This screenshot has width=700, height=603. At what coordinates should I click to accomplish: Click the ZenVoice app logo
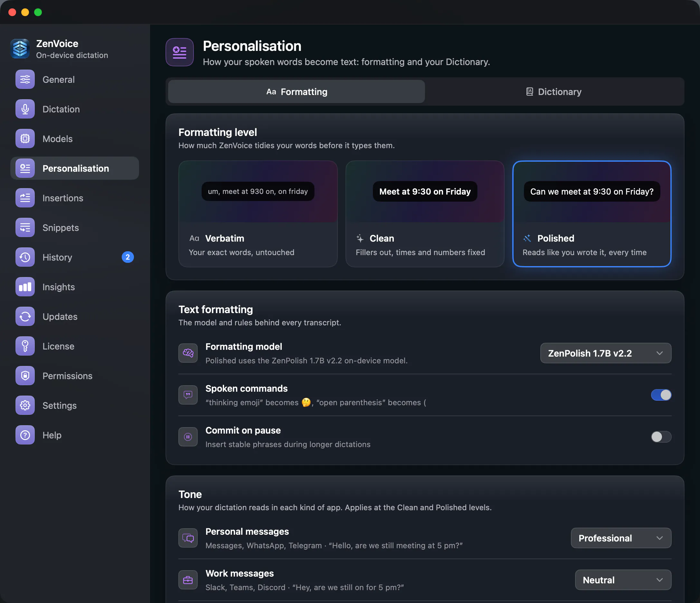pos(20,49)
